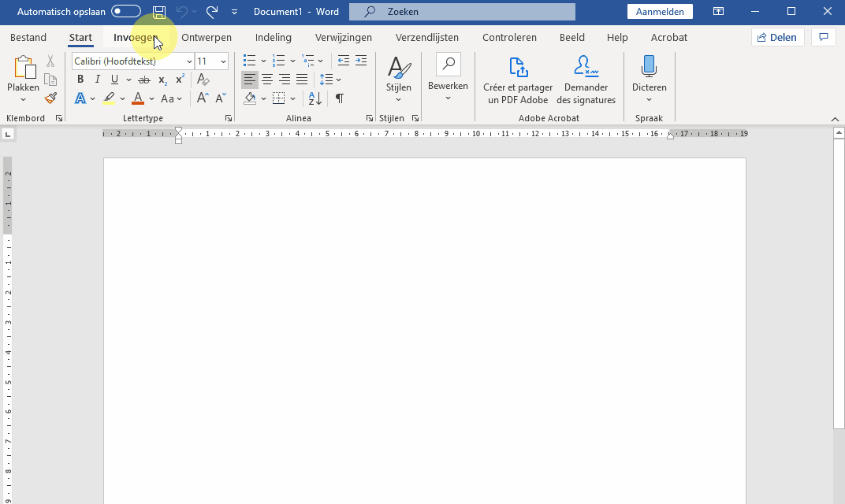Open the Bestand file tab
Viewport: 845px width, 504px height.
(28, 37)
